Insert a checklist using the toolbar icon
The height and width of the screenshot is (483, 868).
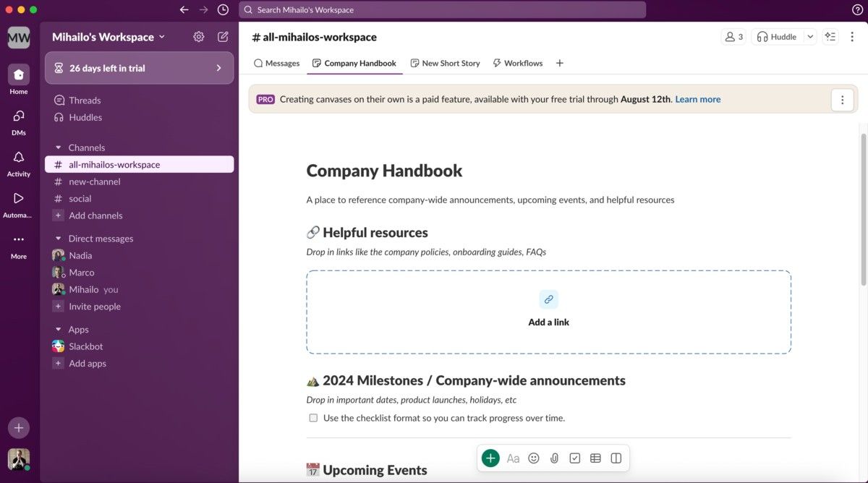pos(574,458)
